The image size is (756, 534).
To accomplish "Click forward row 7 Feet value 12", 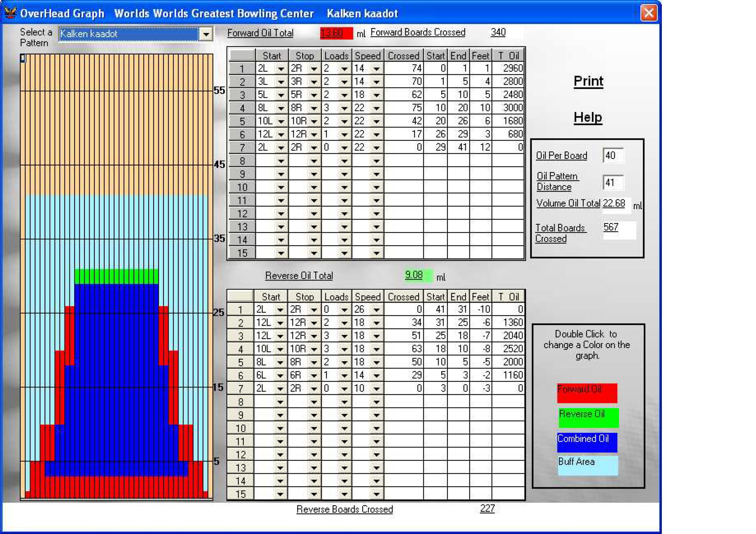I will click(x=481, y=147).
